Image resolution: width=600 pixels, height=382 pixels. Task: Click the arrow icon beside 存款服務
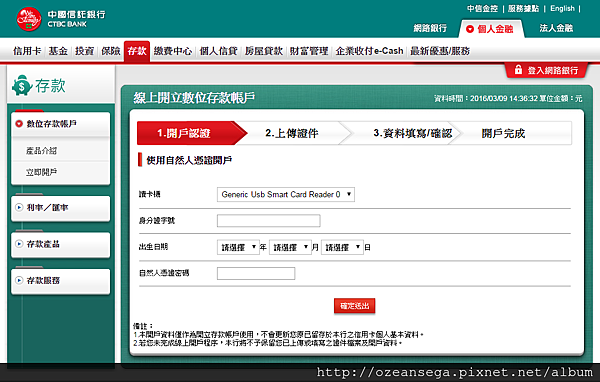point(19,280)
